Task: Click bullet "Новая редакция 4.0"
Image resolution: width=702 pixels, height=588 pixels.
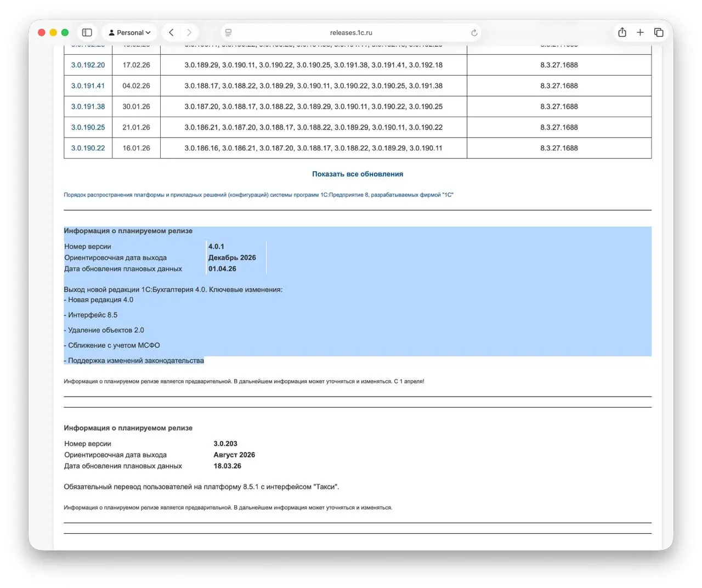Action: (x=99, y=299)
